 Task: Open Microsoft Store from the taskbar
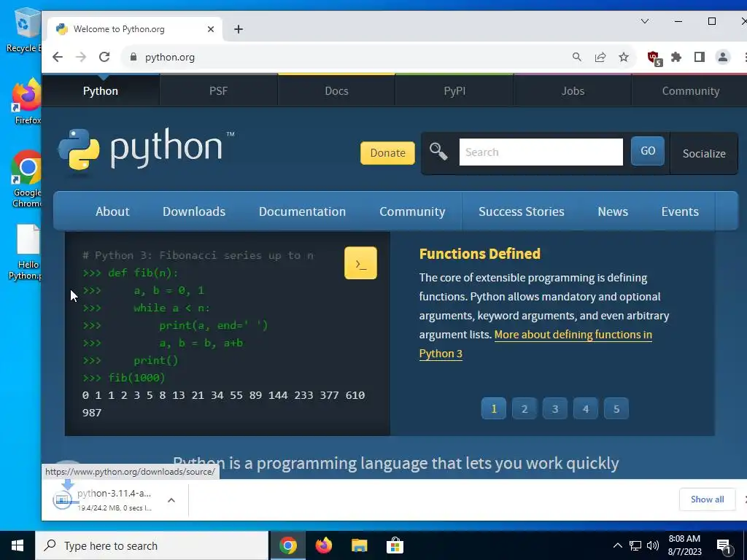[395, 545]
